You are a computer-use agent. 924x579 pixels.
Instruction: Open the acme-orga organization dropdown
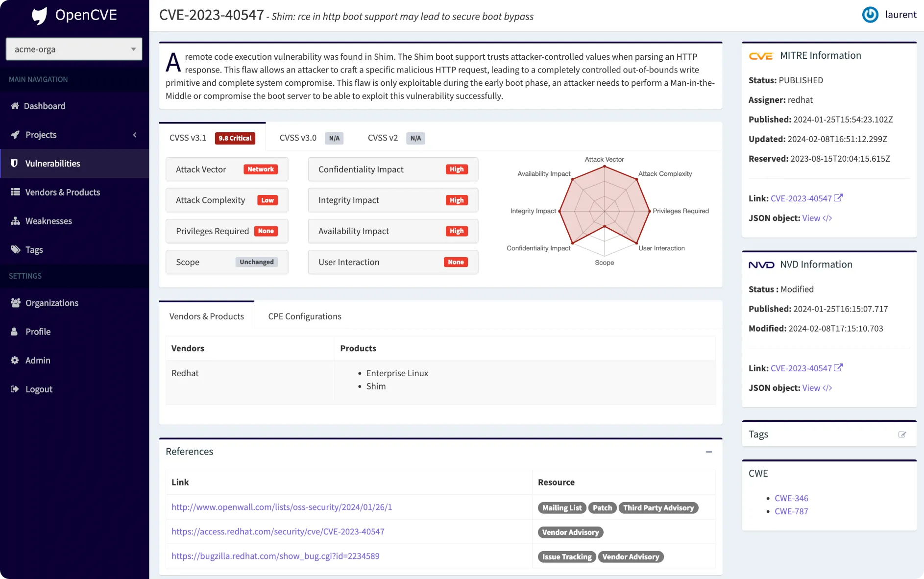coord(74,49)
